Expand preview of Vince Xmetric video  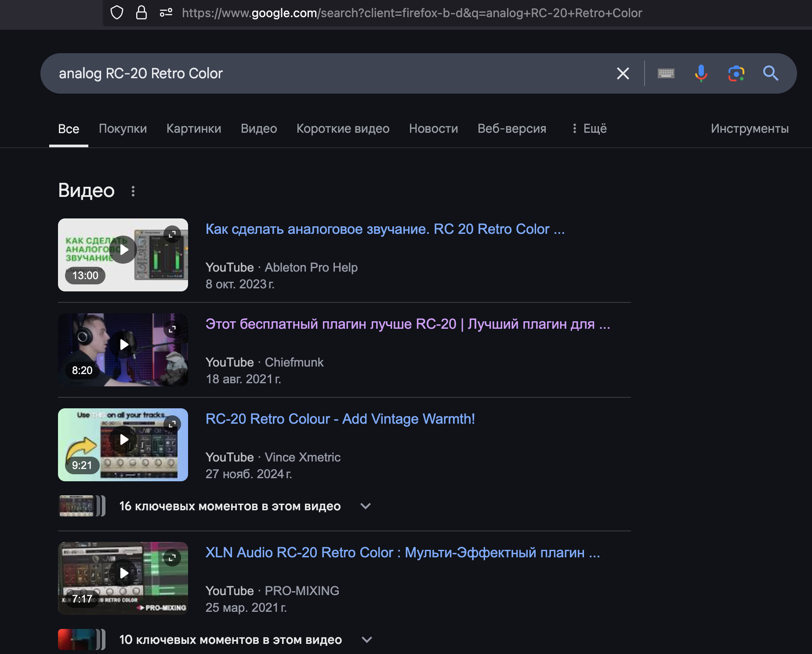172,424
